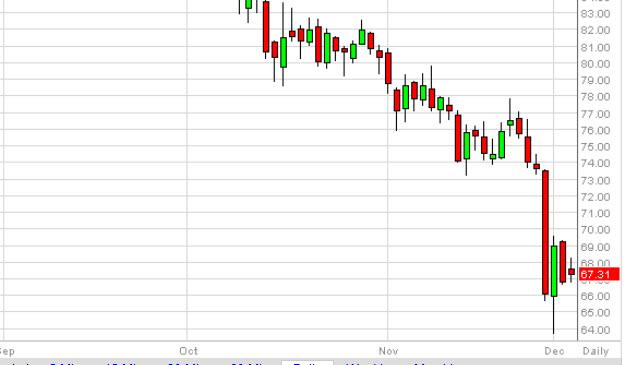This screenshot has height=365, width=644.
Task: Click the 77.00 price axis label
Action: pyautogui.click(x=595, y=114)
